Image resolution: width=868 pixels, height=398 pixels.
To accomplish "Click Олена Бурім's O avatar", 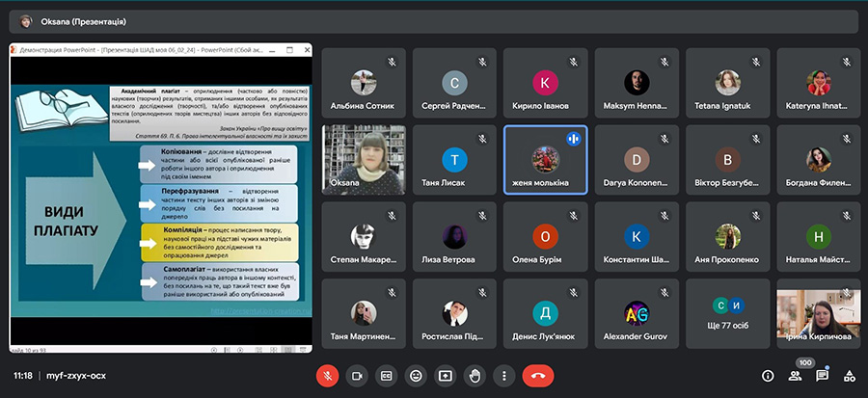I will click(x=546, y=237).
